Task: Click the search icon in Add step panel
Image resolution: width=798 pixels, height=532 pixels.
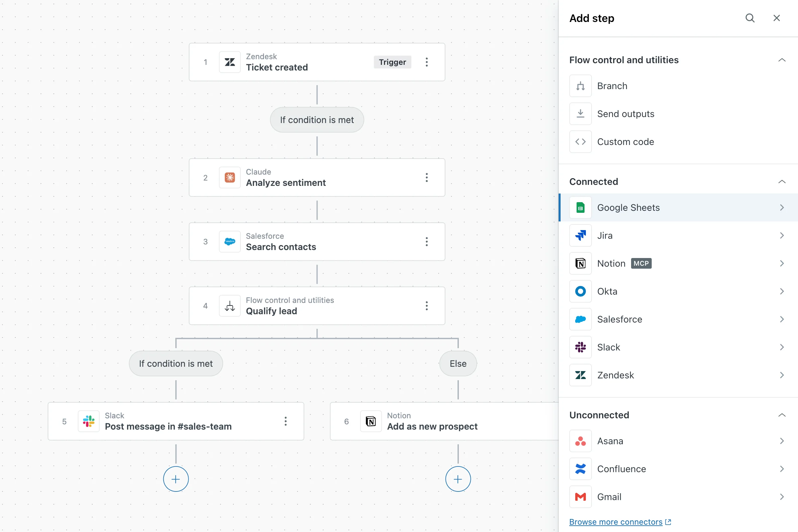Action: click(750, 18)
